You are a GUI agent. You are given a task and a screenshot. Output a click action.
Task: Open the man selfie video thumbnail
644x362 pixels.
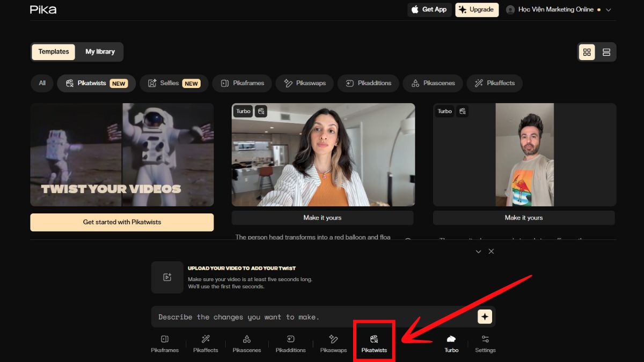pyautogui.click(x=524, y=154)
